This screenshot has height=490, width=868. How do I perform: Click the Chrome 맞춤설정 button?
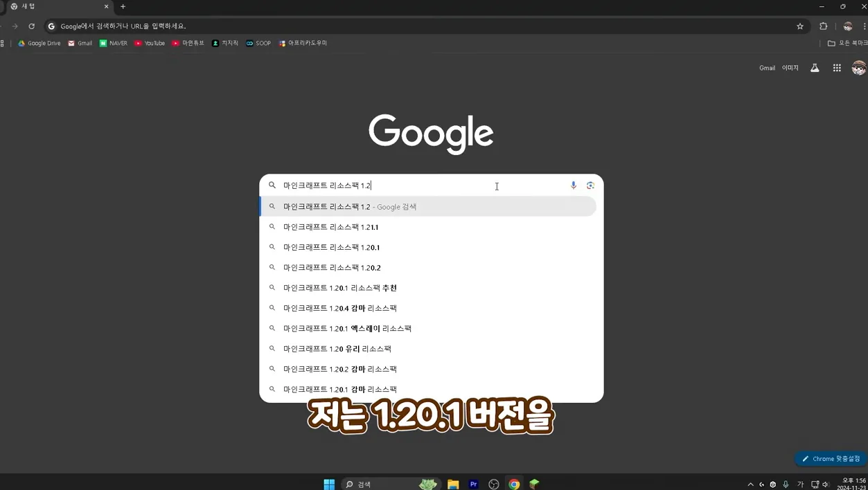tap(831, 459)
